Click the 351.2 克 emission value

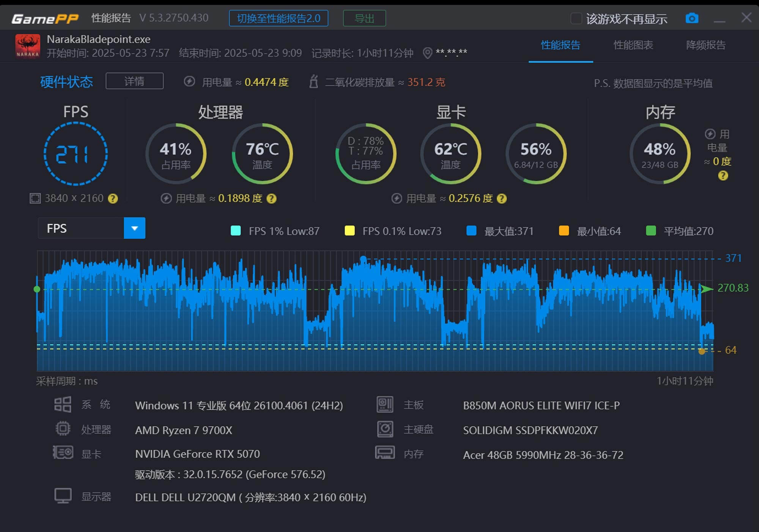426,82
